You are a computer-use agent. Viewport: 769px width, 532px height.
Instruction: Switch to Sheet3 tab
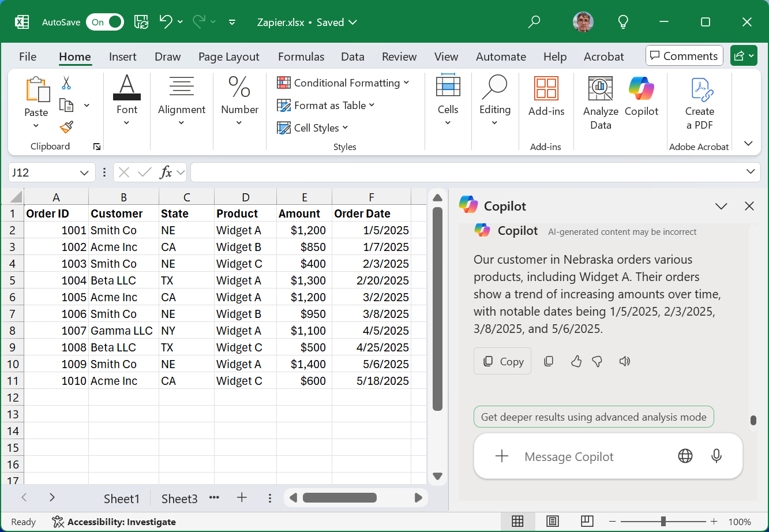[x=179, y=499]
